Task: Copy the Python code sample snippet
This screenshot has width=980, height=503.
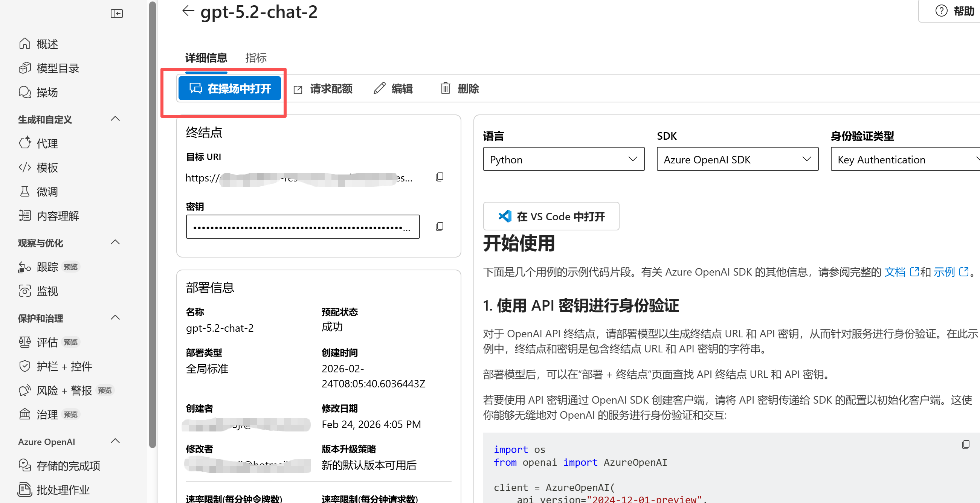Action: pos(965,444)
